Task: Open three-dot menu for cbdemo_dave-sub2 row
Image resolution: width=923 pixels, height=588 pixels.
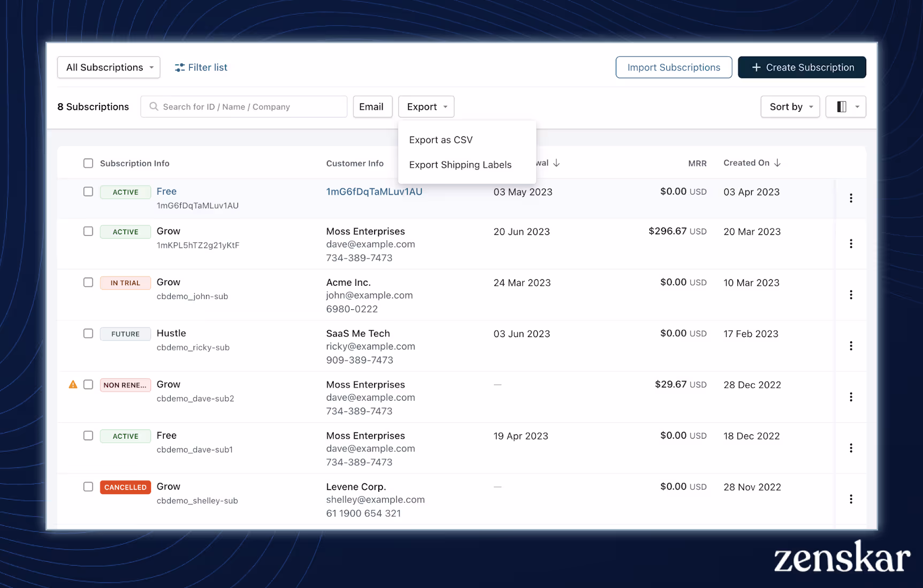Action: point(851,397)
